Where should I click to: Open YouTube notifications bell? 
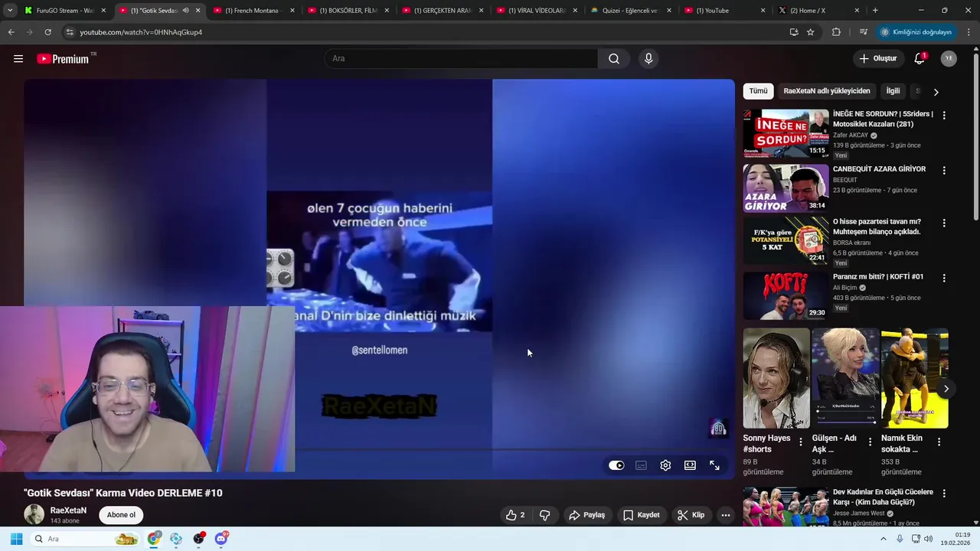point(920,59)
